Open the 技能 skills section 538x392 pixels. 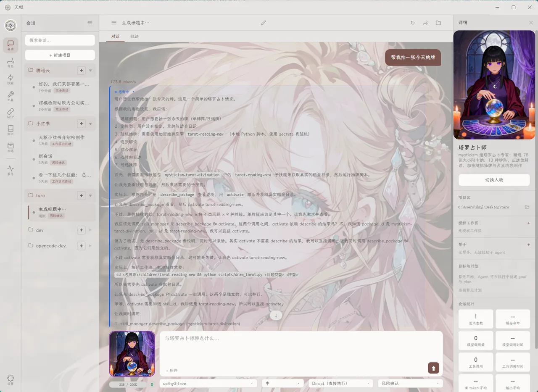tap(11, 79)
